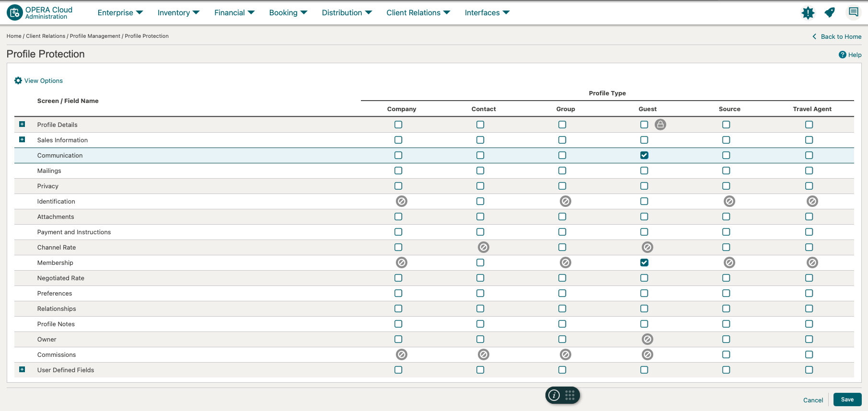Uncheck Communication protection for Guest
The width and height of the screenshot is (868, 411).
click(644, 155)
